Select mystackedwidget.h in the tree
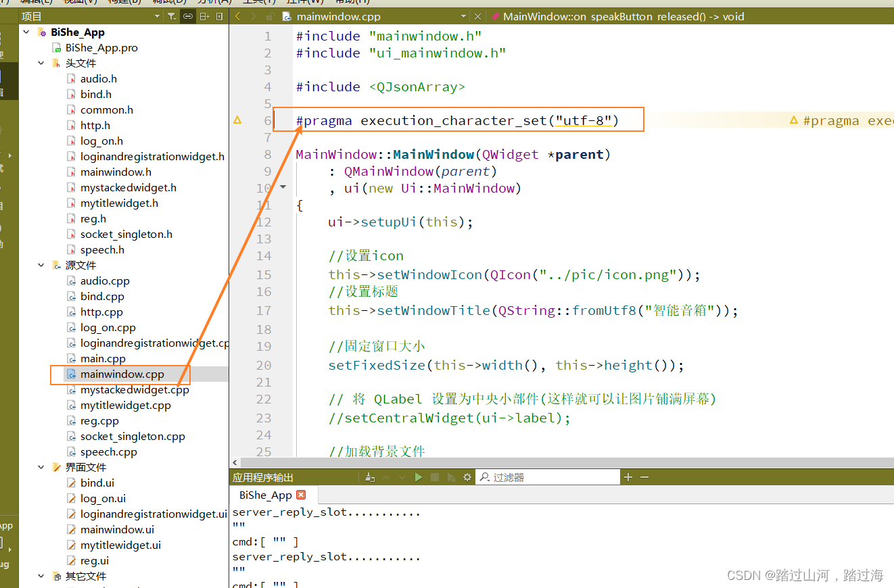 pos(128,187)
